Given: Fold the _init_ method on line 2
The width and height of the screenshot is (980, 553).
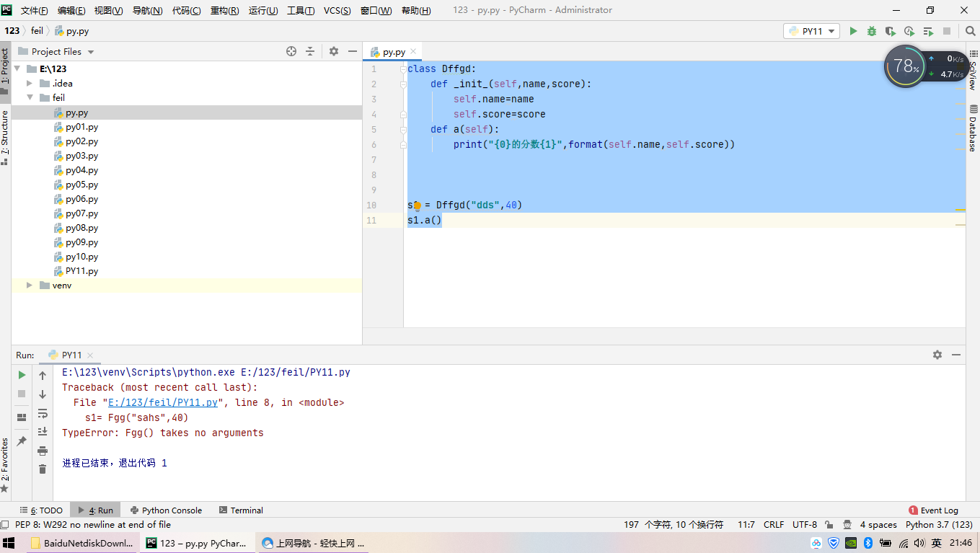Looking at the screenshot, I should 403,84.
